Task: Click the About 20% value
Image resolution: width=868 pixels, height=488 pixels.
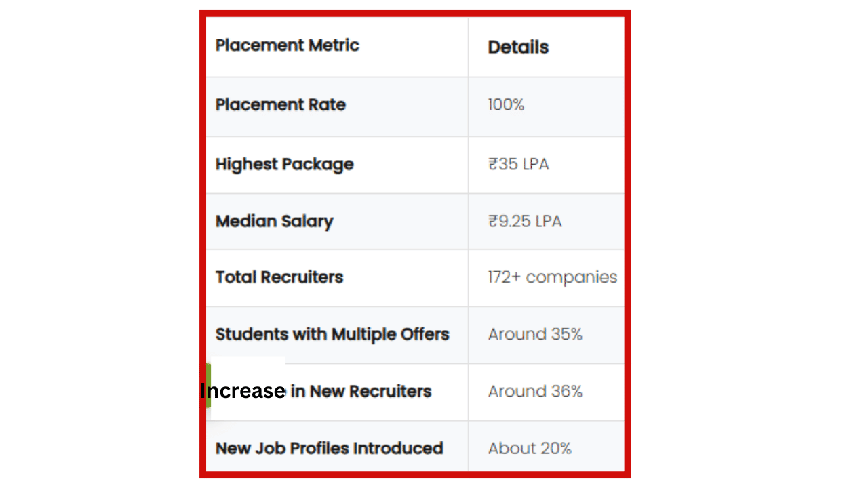Action: pos(530,448)
